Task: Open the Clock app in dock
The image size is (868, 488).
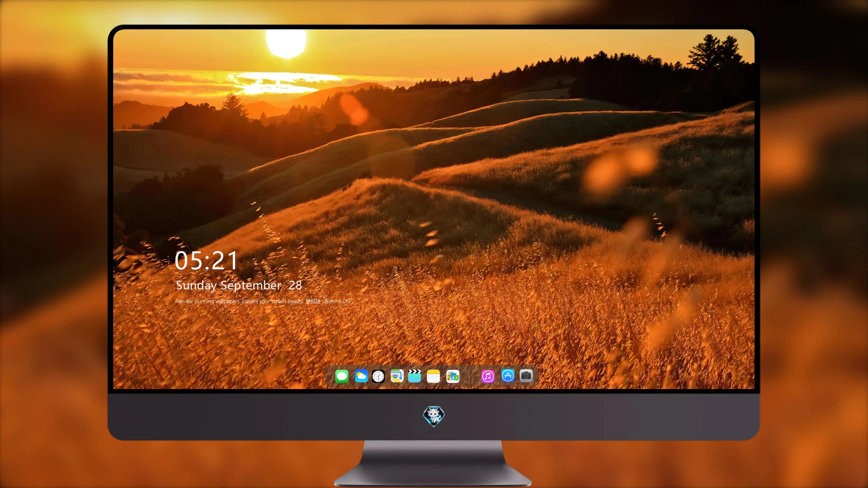Action: pyautogui.click(x=378, y=376)
